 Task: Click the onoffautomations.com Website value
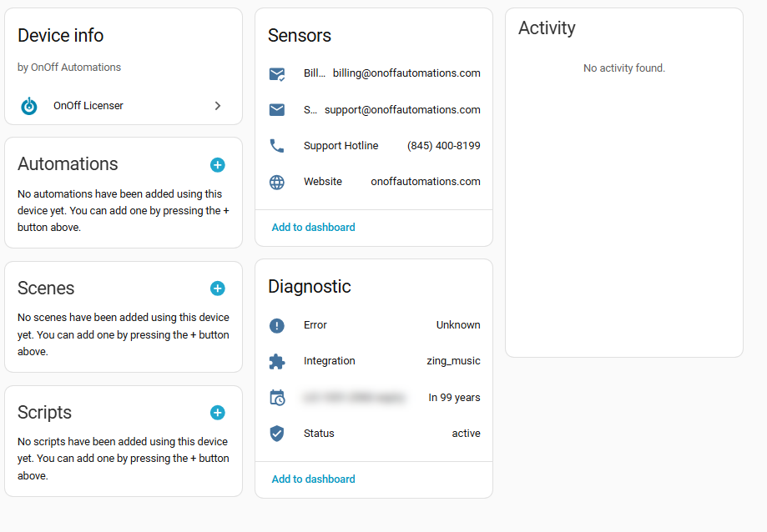[x=426, y=182]
